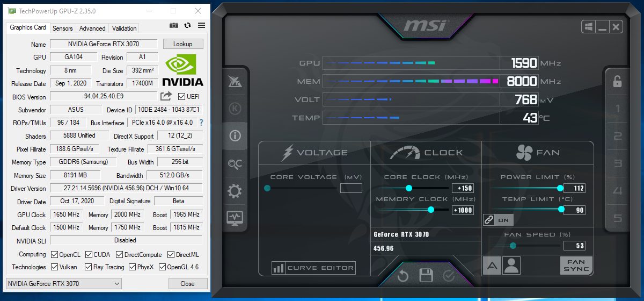
Task: Click the profile lock padlock icon
Action: (x=617, y=81)
